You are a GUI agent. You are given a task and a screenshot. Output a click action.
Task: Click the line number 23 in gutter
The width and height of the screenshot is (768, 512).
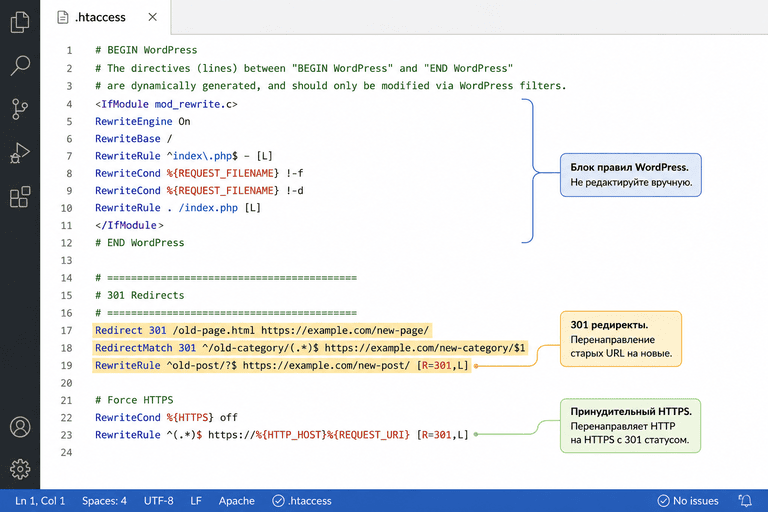[67, 435]
